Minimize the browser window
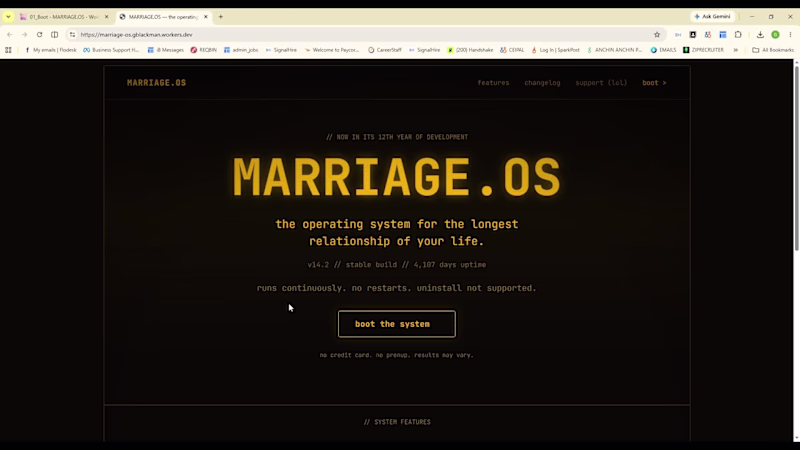The width and height of the screenshot is (800, 450). click(x=752, y=17)
